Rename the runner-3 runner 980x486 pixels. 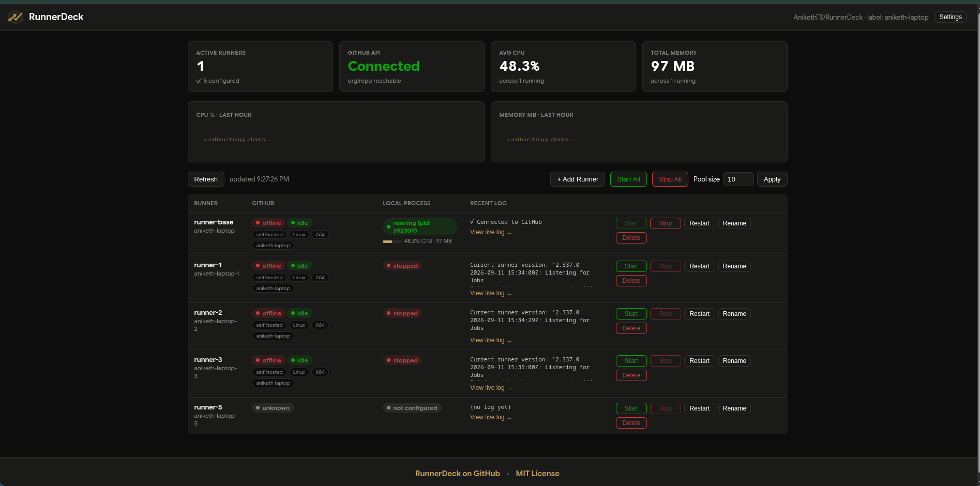pos(734,361)
